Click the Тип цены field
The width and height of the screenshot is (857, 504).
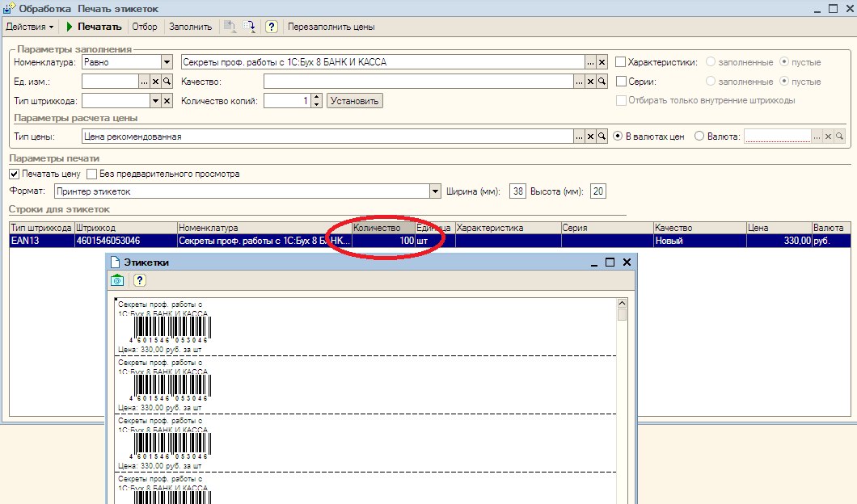click(327, 136)
